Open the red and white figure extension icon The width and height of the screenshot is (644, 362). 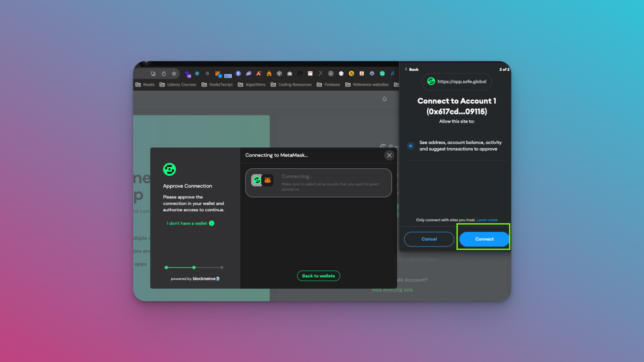click(x=362, y=74)
